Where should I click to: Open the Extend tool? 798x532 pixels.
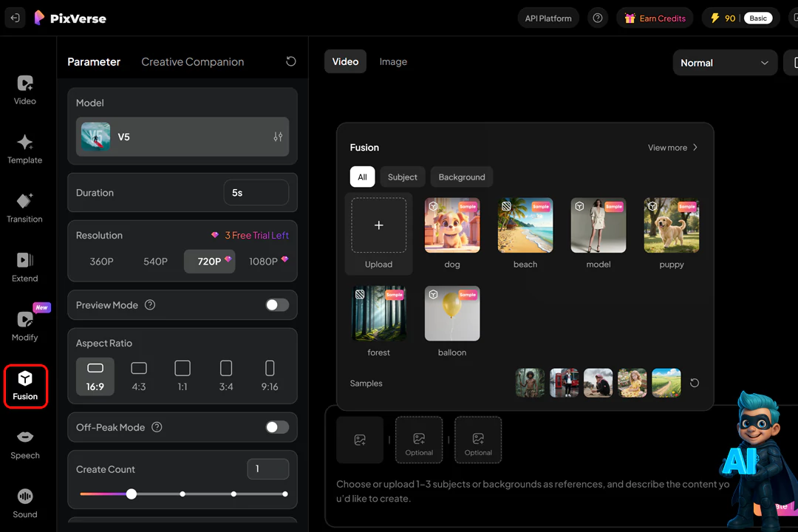24,267
